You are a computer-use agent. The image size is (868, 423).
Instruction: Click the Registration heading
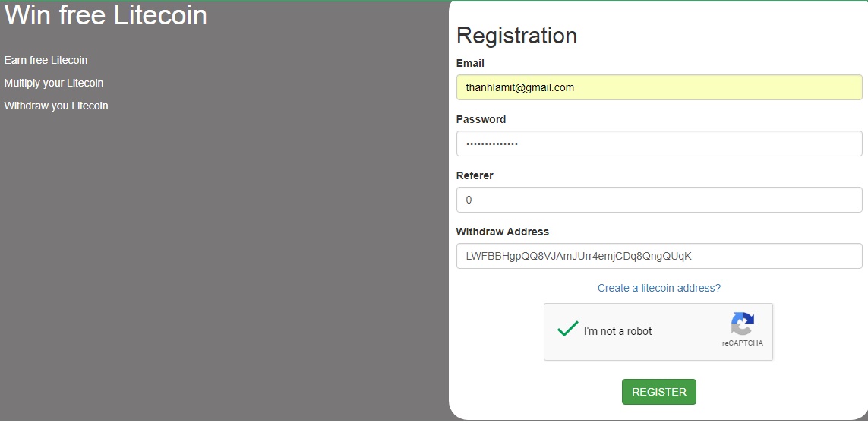pos(516,36)
